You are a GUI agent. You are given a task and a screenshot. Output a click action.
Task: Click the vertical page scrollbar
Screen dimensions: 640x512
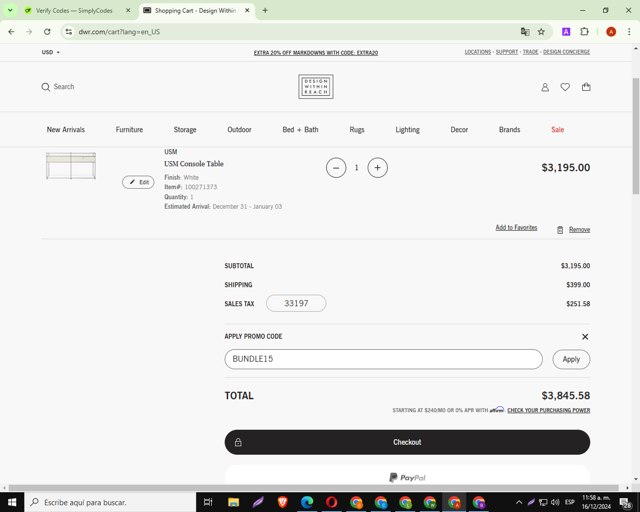click(x=636, y=136)
